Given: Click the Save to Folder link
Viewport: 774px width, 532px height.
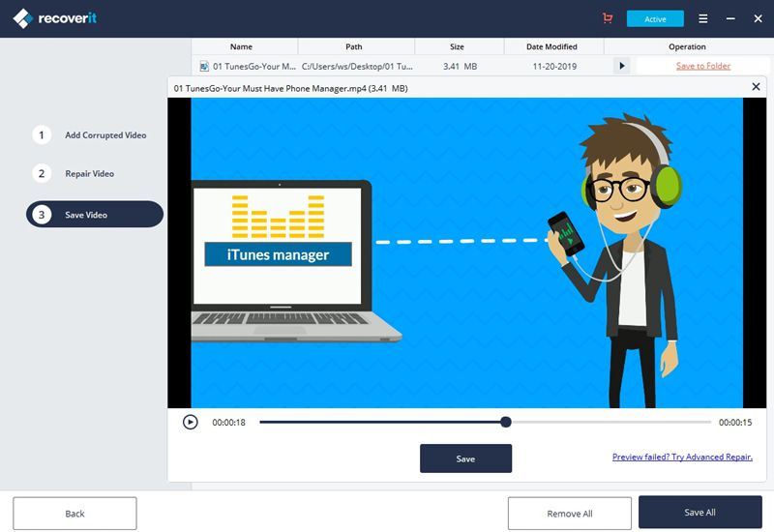Looking at the screenshot, I should [703, 66].
